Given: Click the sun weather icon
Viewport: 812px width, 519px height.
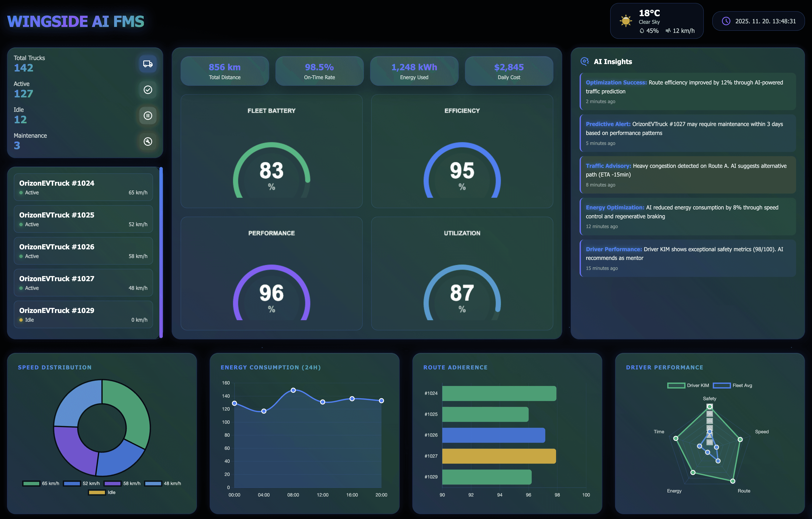Looking at the screenshot, I should tap(625, 21).
